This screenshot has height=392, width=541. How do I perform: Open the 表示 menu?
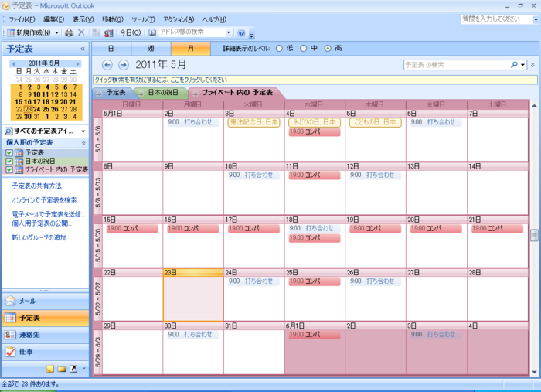click(x=83, y=19)
